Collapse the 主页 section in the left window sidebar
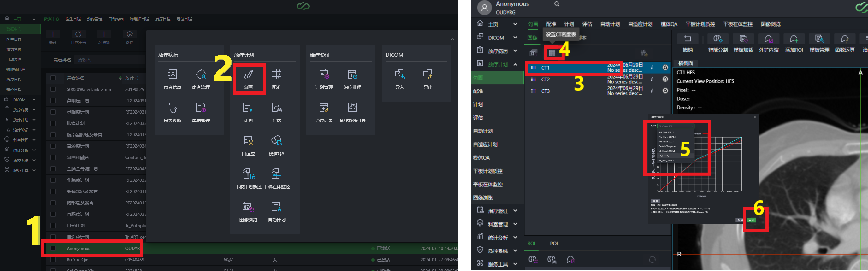 pyautogui.click(x=34, y=19)
